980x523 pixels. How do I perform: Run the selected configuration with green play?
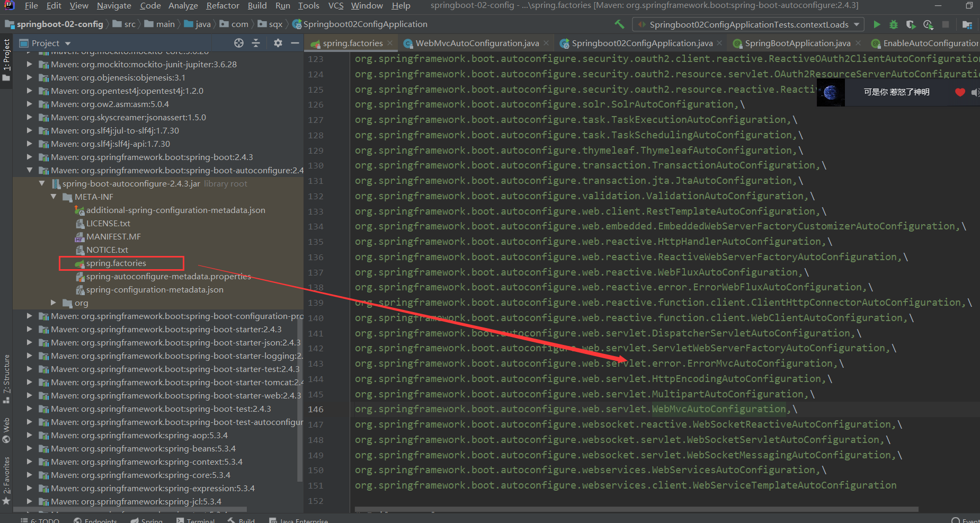pyautogui.click(x=877, y=24)
